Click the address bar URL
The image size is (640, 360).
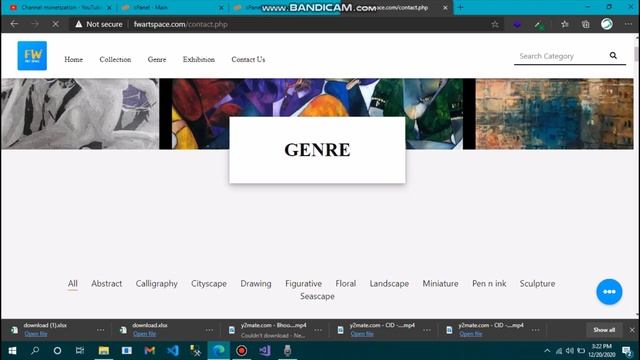181,24
